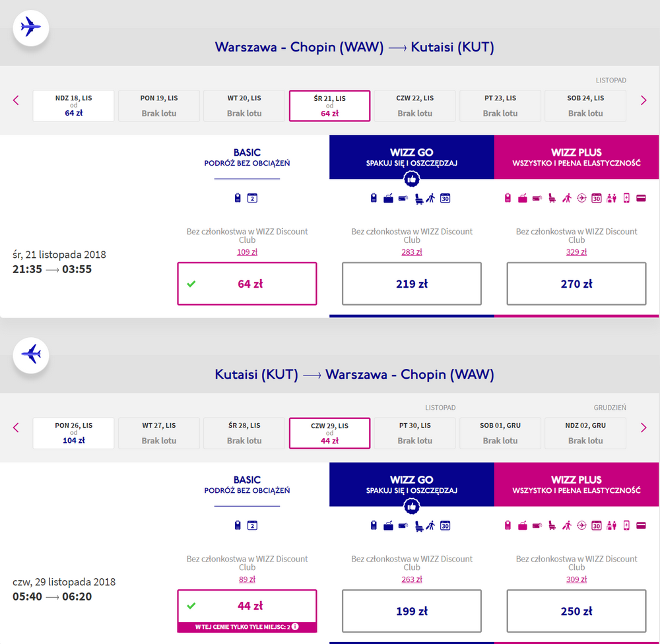This screenshot has height=644, width=660.
Task: Click the 109 zł non-member price link
Action: 247,252
